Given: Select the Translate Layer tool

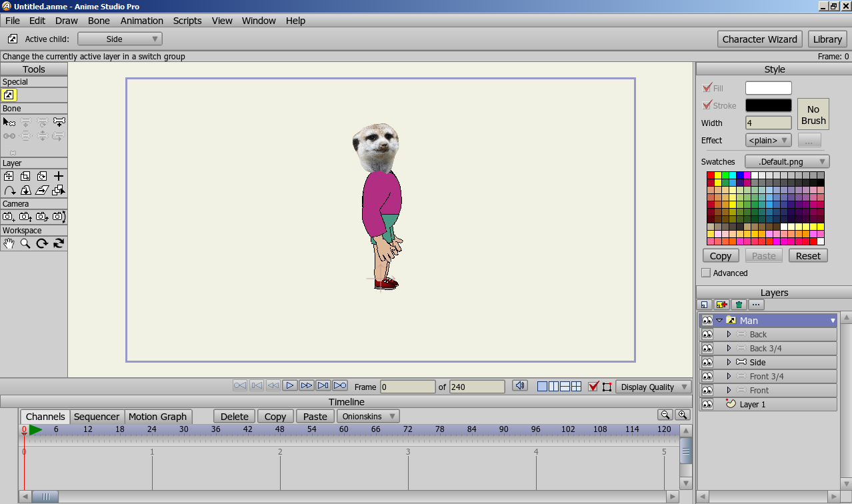Looking at the screenshot, I should coord(9,177).
